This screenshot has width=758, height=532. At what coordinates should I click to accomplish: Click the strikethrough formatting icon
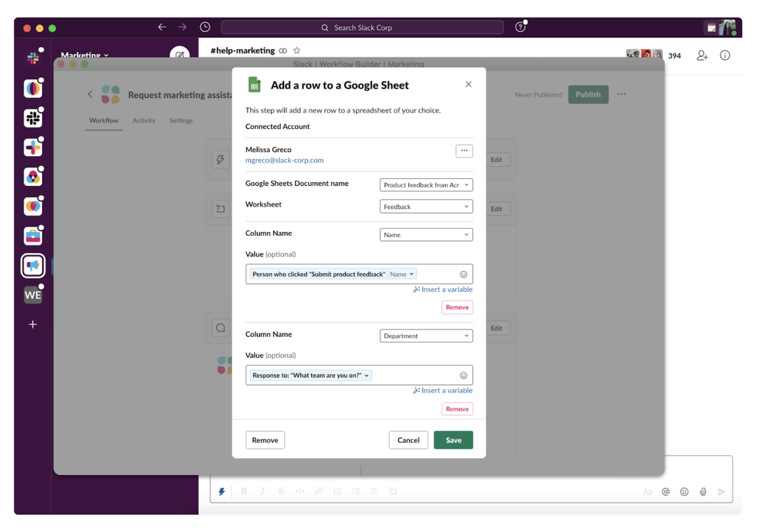(x=281, y=491)
